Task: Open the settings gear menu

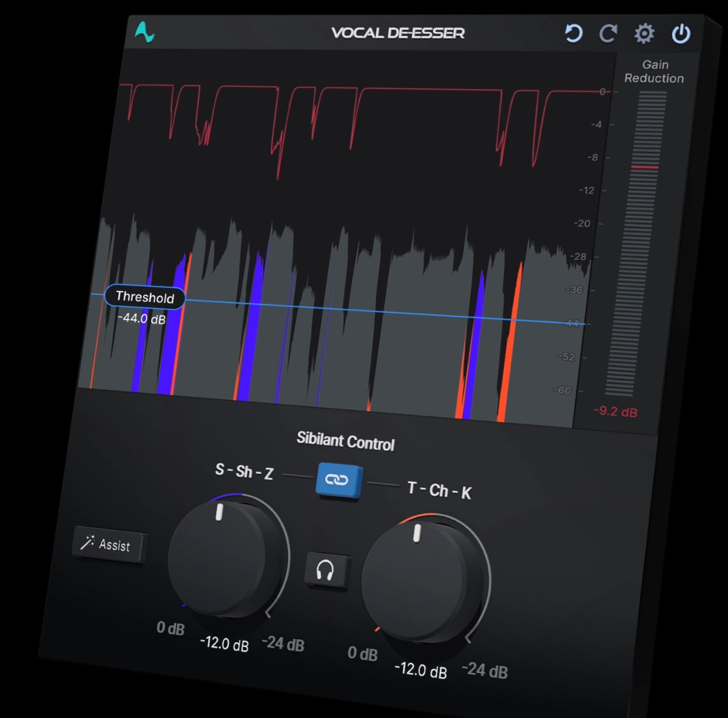Action: pyautogui.click(x=644, y=35)
